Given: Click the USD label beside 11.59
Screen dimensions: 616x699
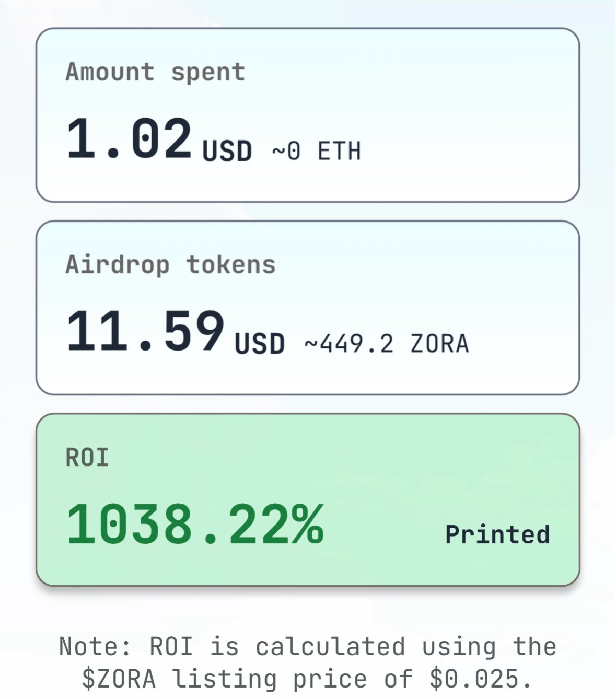Looking at the screenshot, I should pos(260,344).
